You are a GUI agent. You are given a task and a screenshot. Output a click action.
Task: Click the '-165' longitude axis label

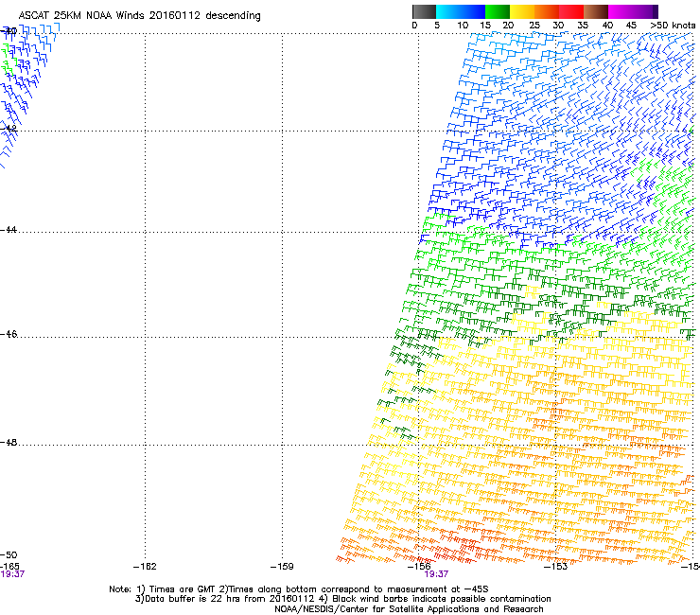coord(9,567)
